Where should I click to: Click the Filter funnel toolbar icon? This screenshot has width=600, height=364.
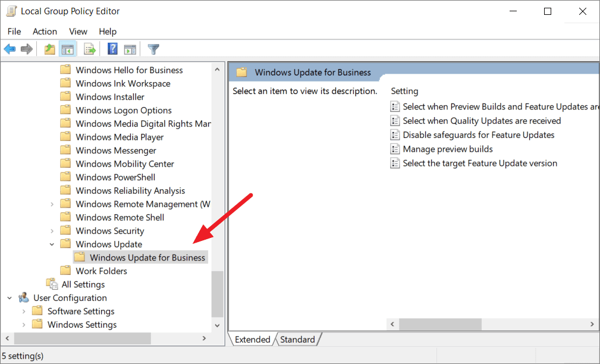tap(153, 49)
